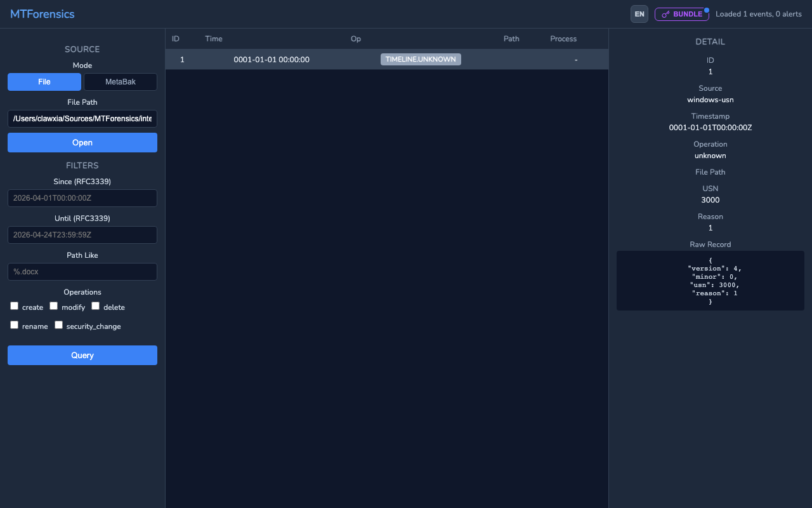Tick the delete operation checkbox
The image size is (812, 508).
coord(96,306)
